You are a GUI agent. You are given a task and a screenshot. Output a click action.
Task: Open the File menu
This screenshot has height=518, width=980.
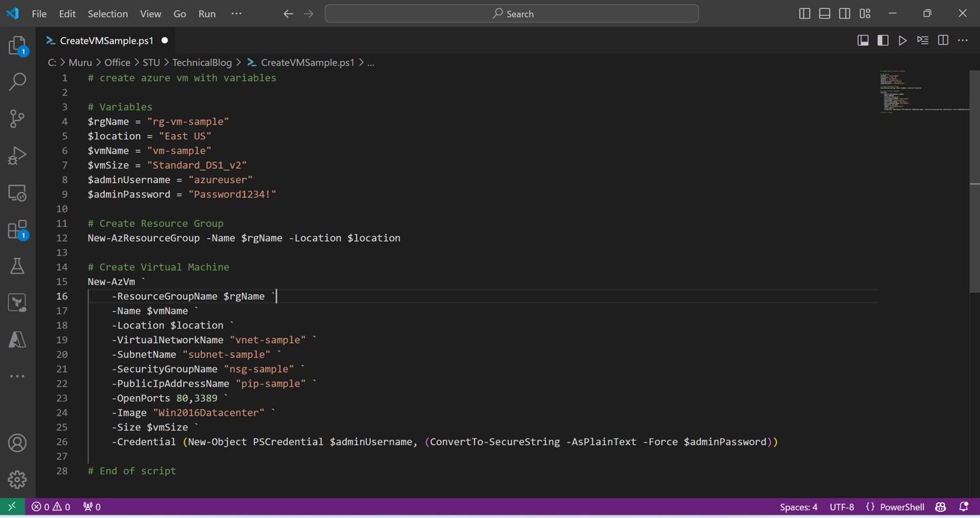39,14
